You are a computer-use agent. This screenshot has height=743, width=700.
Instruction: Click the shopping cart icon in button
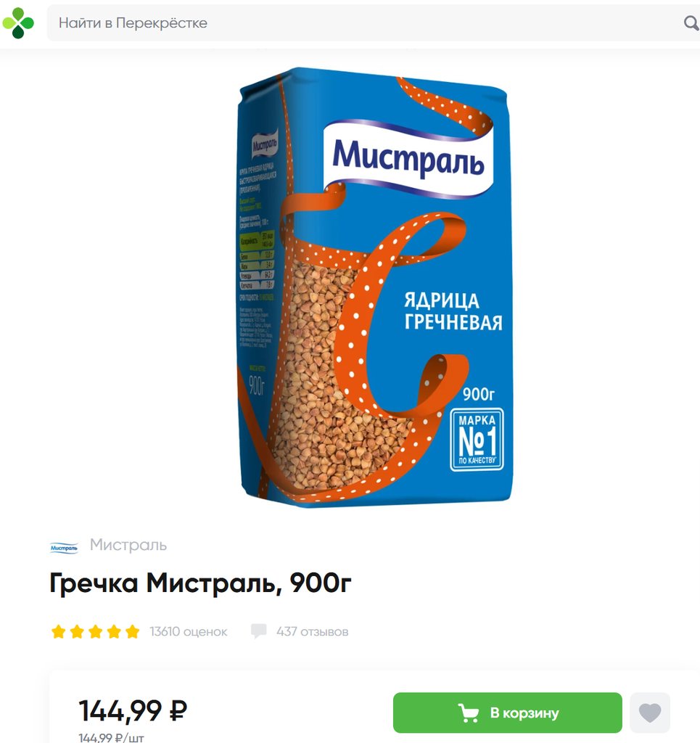click(x=469, y=713)
